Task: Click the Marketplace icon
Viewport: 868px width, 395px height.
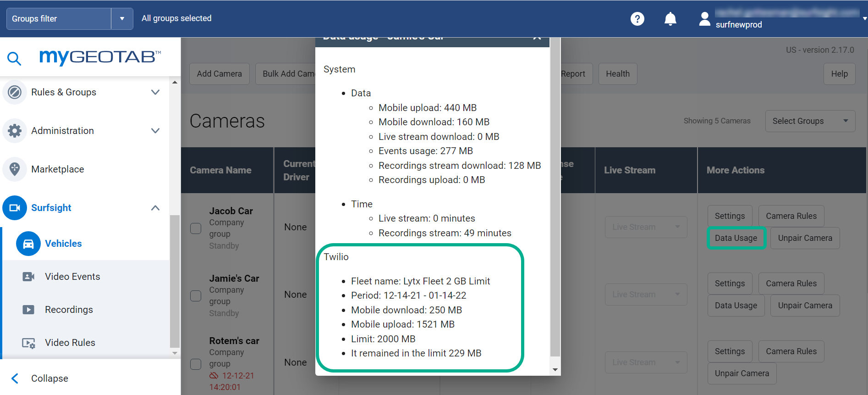Action: pos(15,169)
